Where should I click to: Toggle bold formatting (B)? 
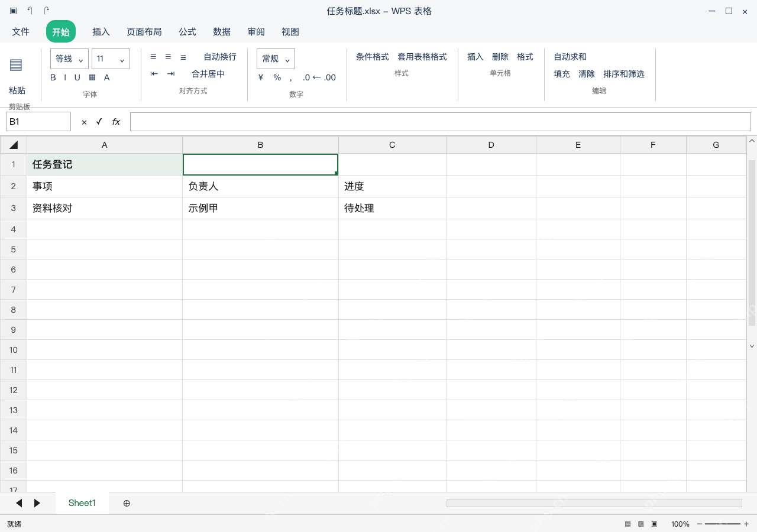53,77
